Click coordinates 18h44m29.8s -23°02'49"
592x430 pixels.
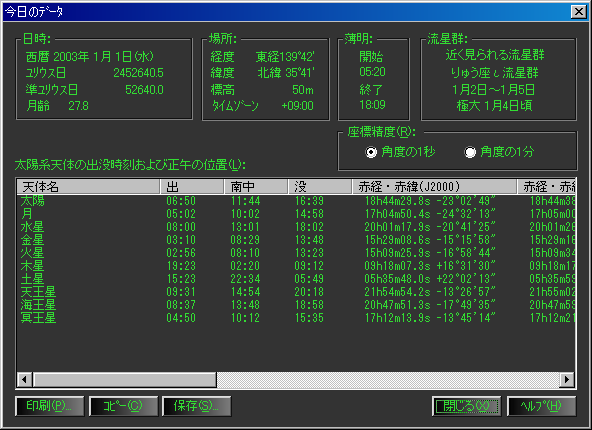coord(430,201)
